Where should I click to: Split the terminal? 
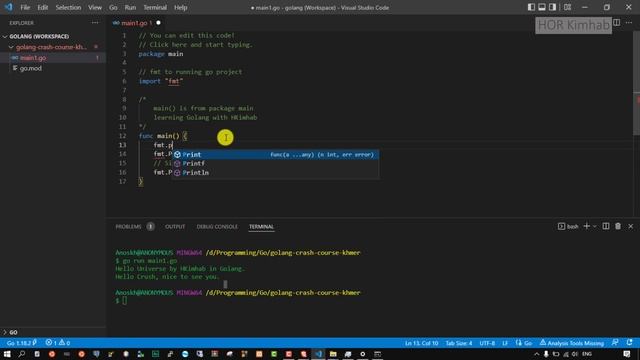point(606,226)
